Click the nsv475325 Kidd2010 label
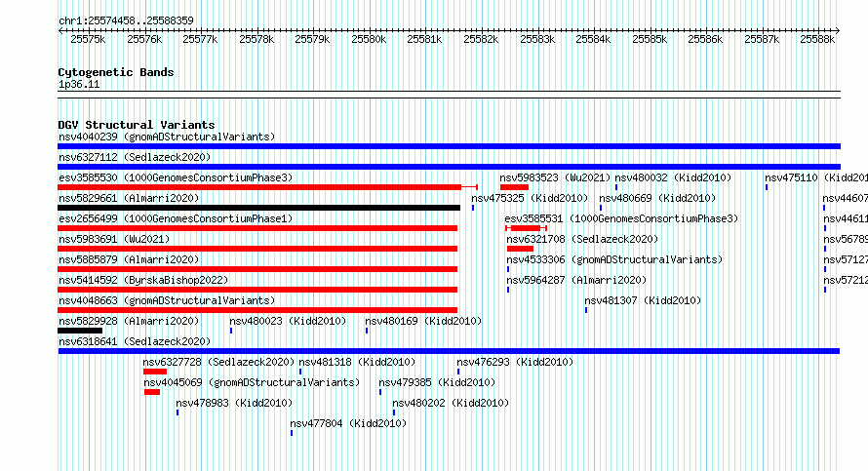 (530, 198)
